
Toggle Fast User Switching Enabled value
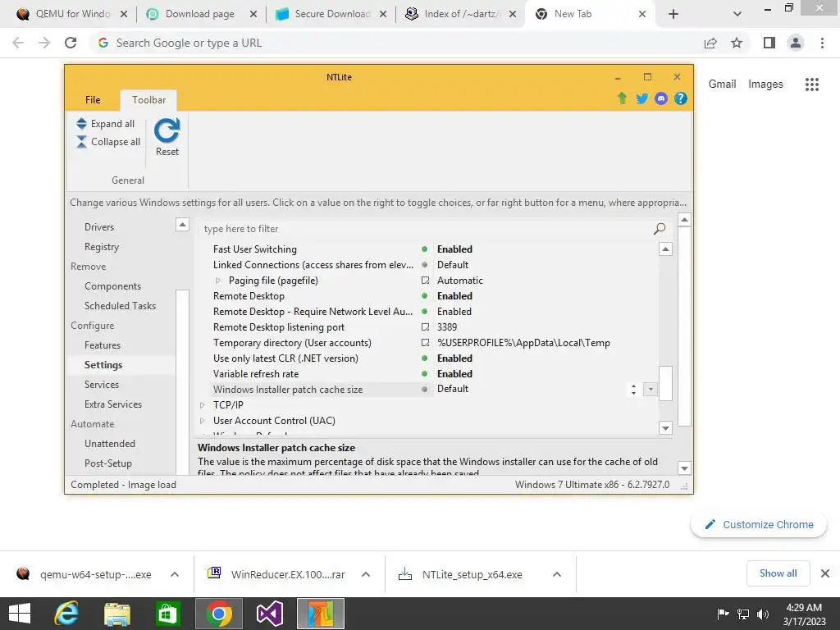pos(454,249)
